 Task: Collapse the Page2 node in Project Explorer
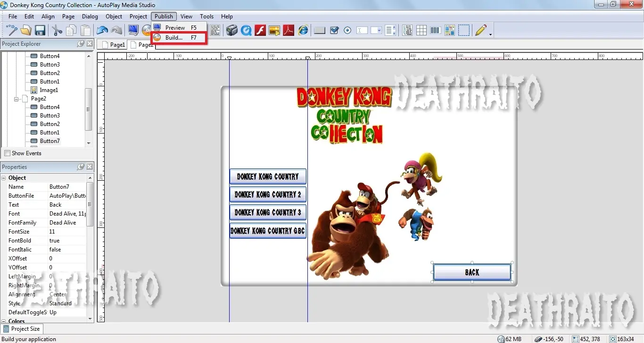coord(17,99)
